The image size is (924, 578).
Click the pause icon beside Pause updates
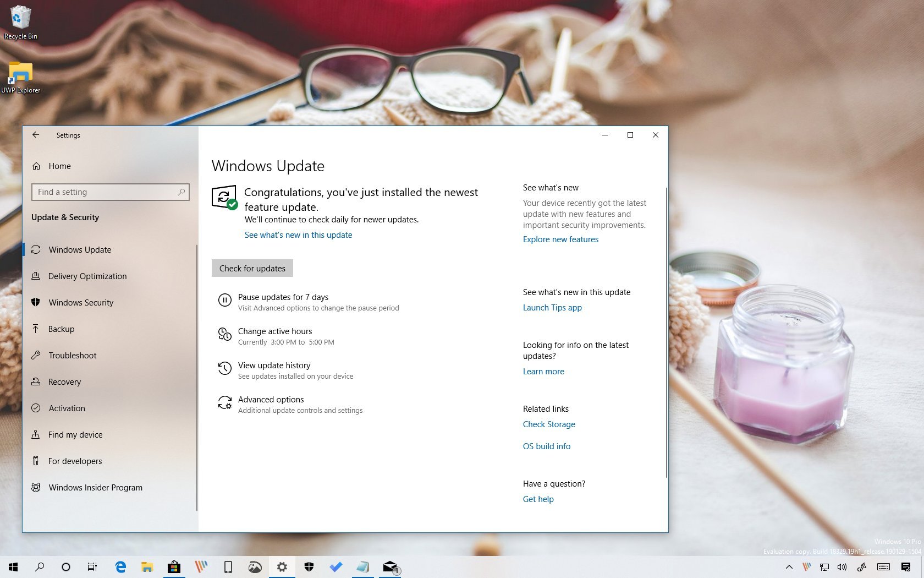click(x=225, y=300)
